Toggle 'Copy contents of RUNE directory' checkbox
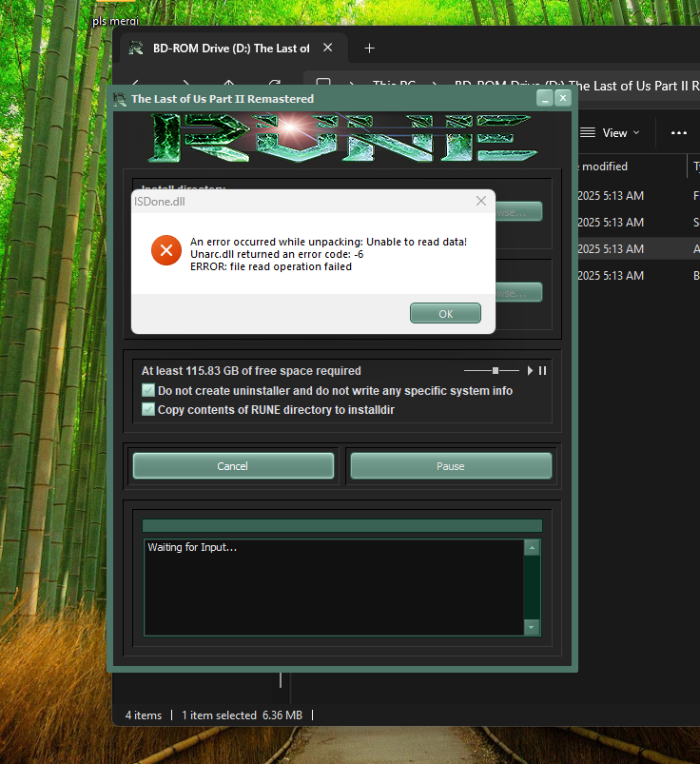The image size is (700, 764). click(x=148, y=409)
